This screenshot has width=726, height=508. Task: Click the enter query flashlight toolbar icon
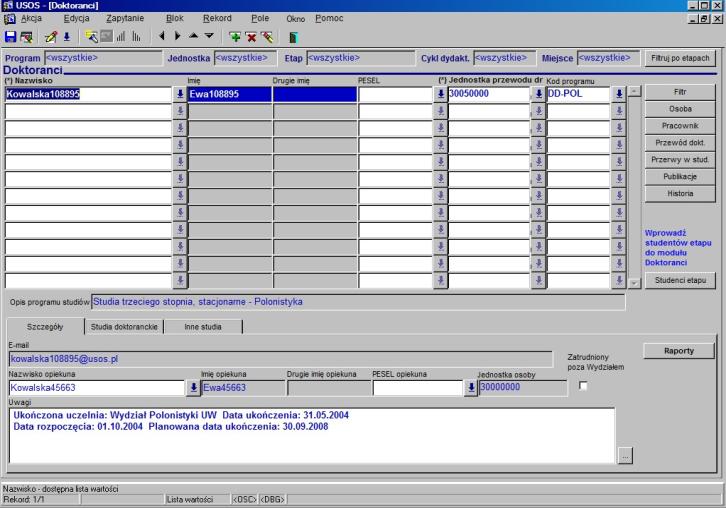[91, 37]
